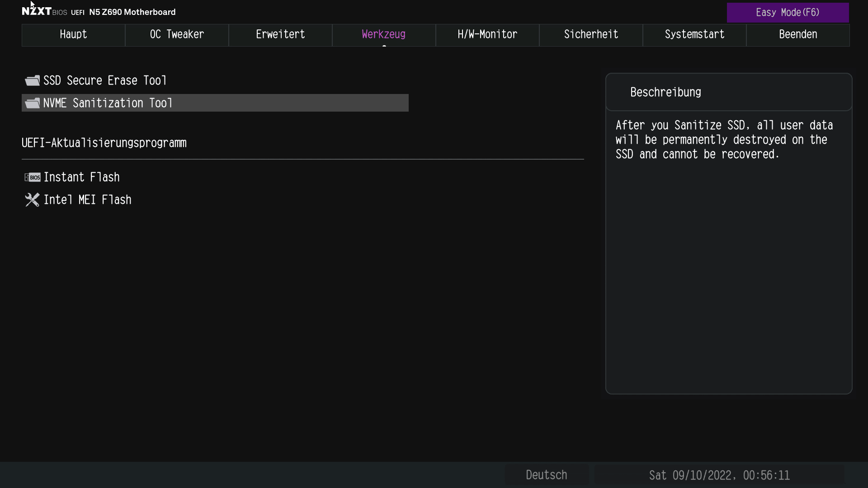
Task: Go to Beenden tab
Action: pyautogui.click(x=798, y=35)
